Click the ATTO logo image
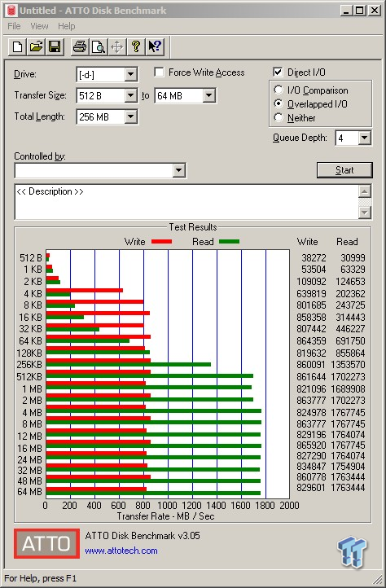The width and height of the screenshot is (386, 588). (47, 543)
